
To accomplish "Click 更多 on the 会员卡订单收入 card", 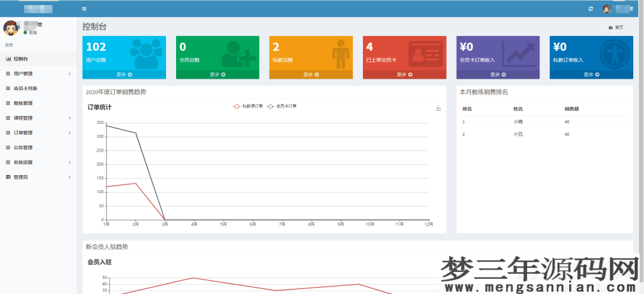I will click(x=498, y=74).
